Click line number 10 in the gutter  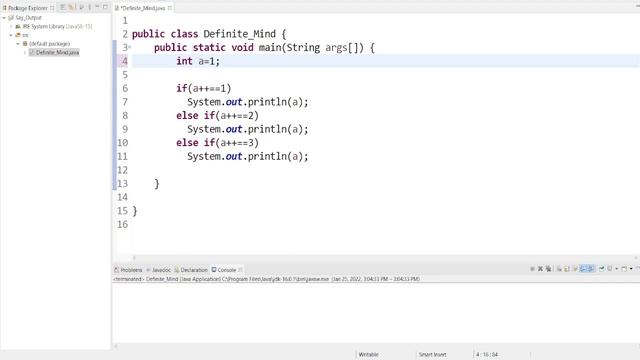click(x=122, y=143)
